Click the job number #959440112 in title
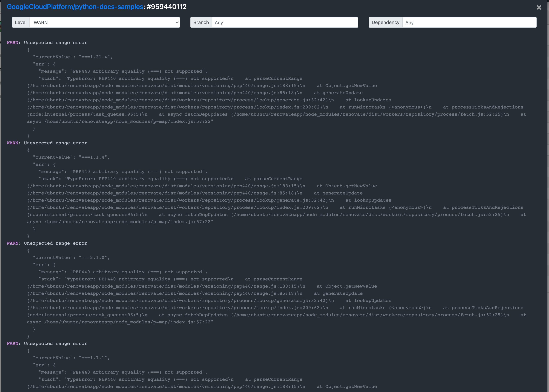Image resolution: width=549 pixels, height=392 pixels. [167, 7]
